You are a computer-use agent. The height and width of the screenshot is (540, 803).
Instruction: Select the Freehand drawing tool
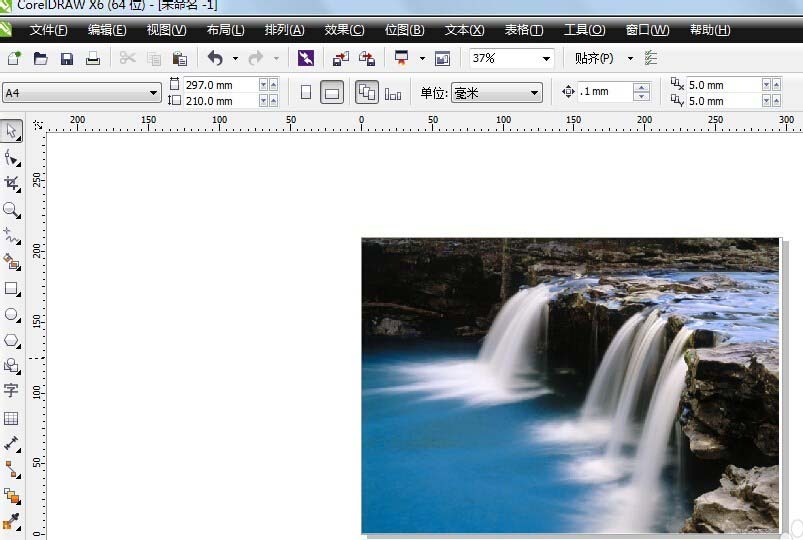[11, 236]
